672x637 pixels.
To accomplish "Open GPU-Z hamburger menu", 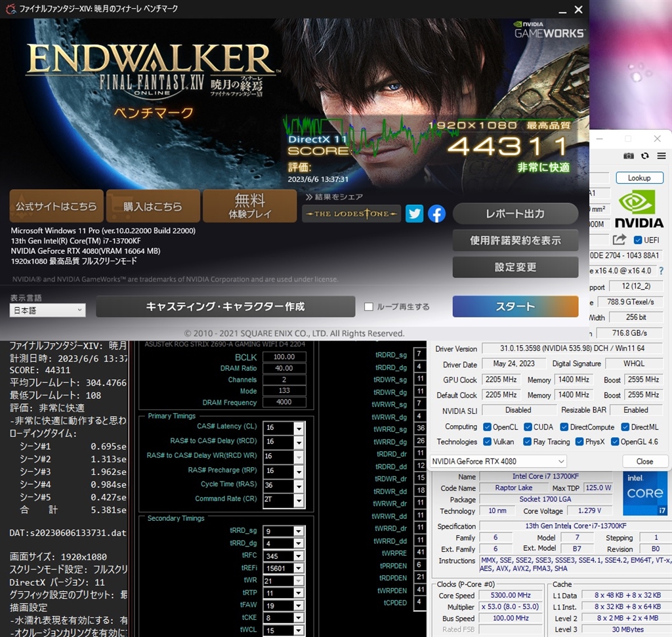I will pyautogui.click(x=661, y=156).
